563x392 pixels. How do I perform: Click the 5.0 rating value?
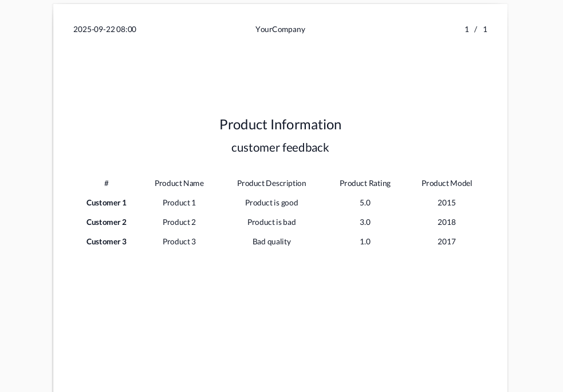point(365,203)
